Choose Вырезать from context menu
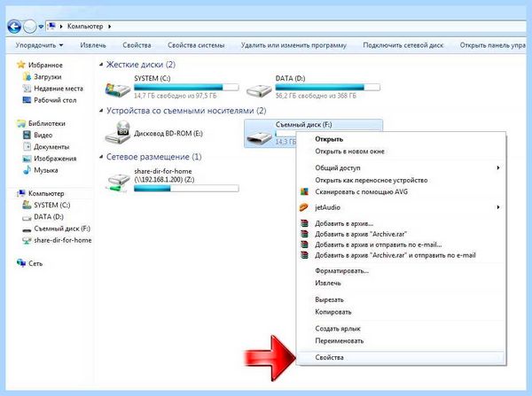The image size is (532, 396). 401,299
